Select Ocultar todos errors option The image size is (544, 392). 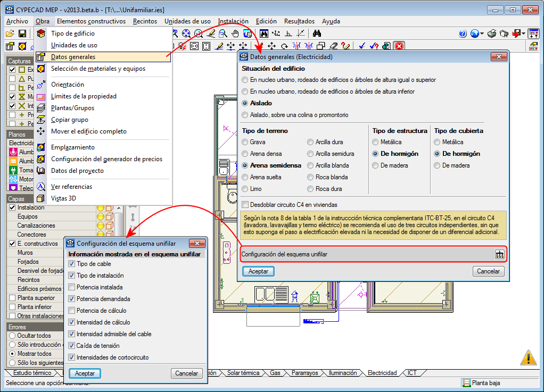coord(12,336)
